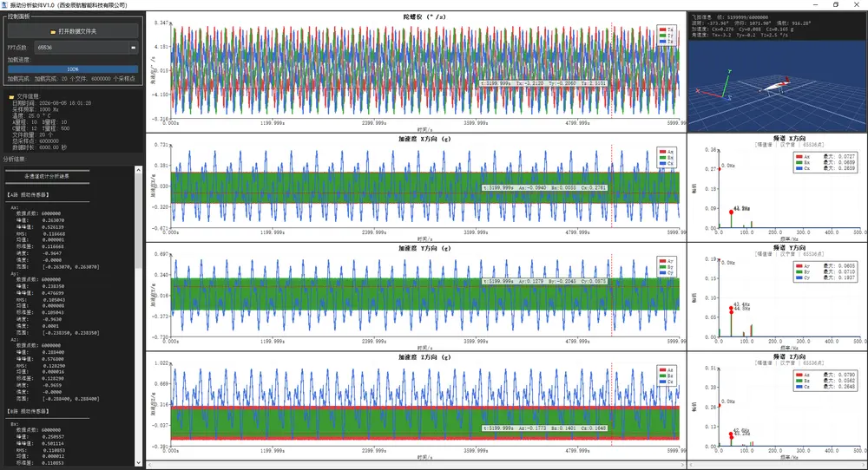
Task: Click the red dashed time cursor in gyro plot
Action: (x=612, y=71)
